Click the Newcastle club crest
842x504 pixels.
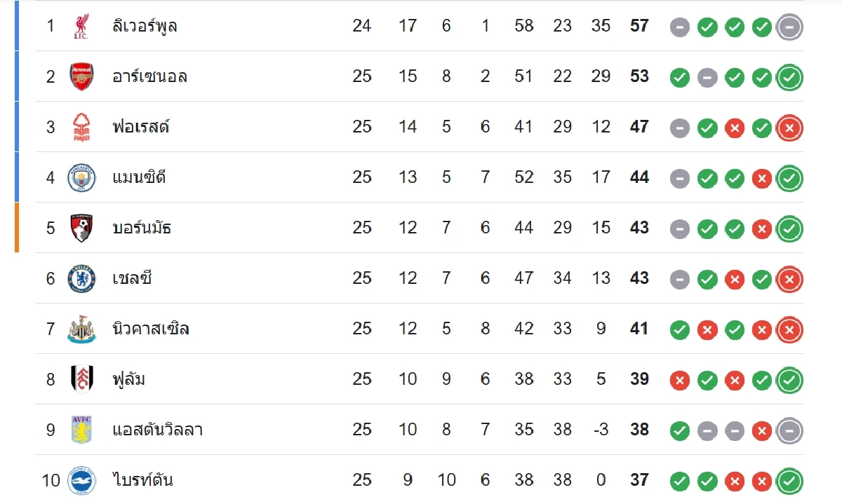tap(81, 329)
